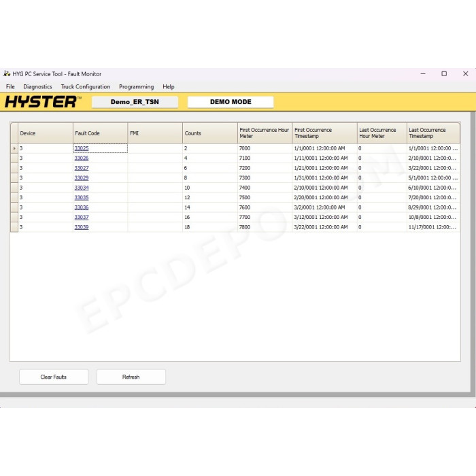Select last timestamp 8/29/0001 cell
The width and height of the screenshot is (476, 476).
(x=434, y=207)
